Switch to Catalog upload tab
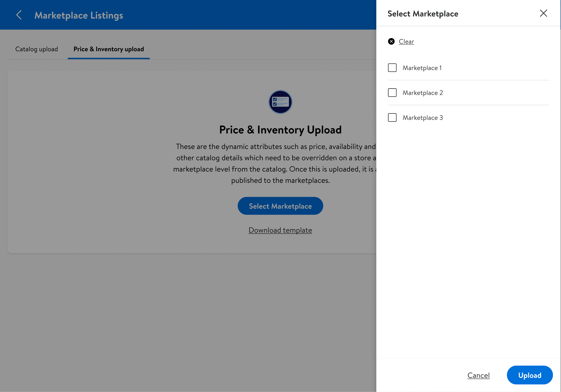 click(37, 49)
